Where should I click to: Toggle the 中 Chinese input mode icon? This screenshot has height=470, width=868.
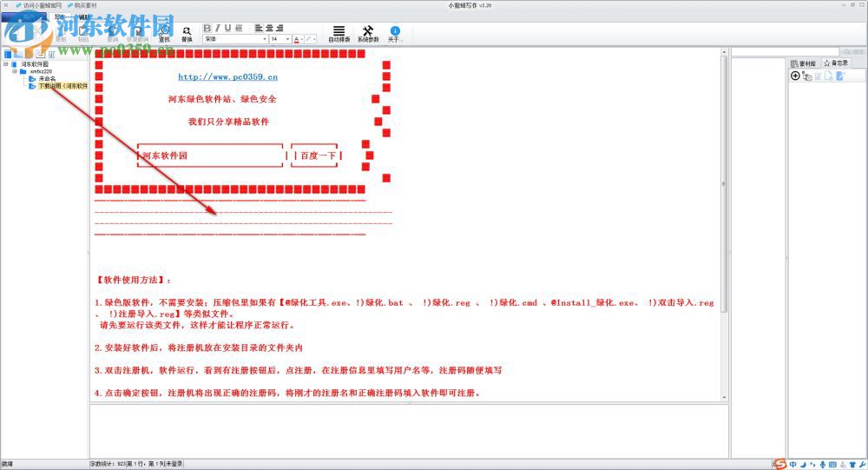[793, 465]
